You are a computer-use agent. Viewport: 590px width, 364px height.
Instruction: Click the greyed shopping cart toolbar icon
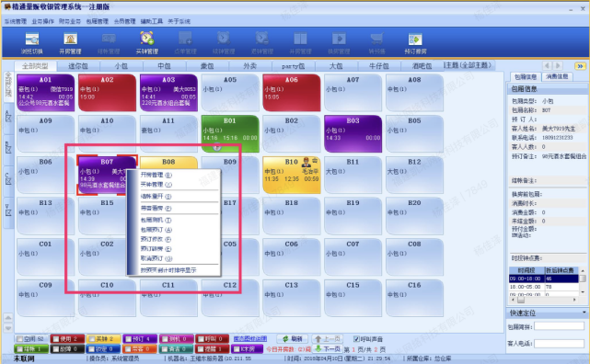[376, 43]
